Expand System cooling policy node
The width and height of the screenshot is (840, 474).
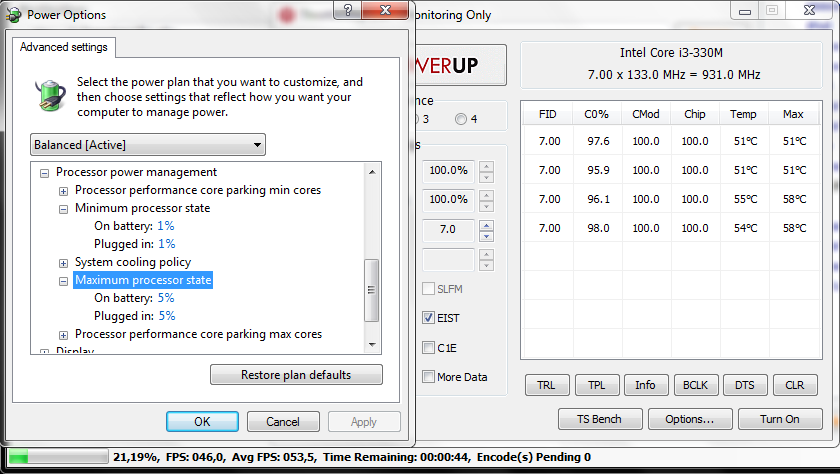(63, 263)
